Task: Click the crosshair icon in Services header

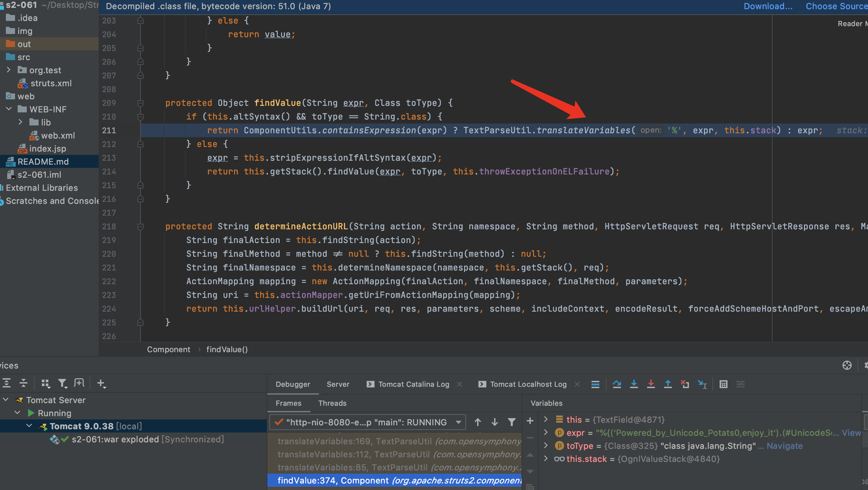Action: coord(847,365)
